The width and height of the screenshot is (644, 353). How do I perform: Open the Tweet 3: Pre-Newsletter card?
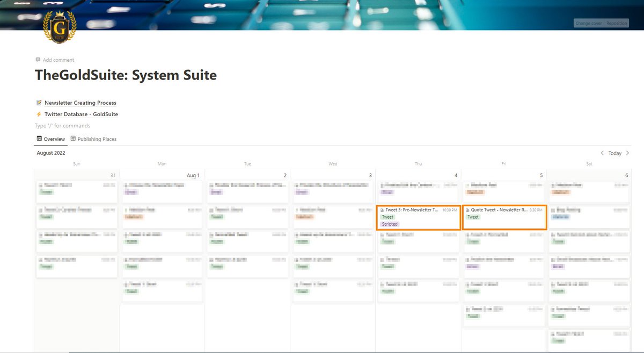click(419, 217)
